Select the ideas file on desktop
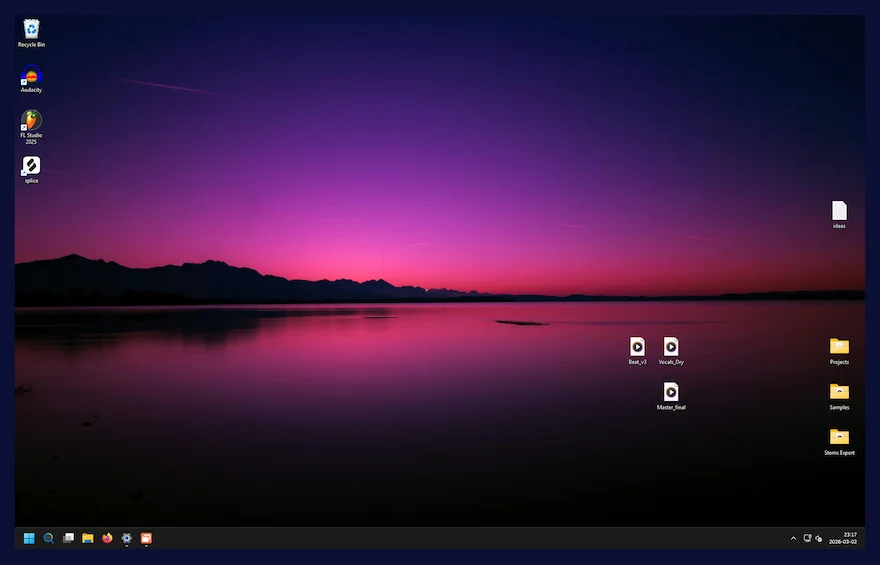880x565 pixels. [x=839, y=214]
